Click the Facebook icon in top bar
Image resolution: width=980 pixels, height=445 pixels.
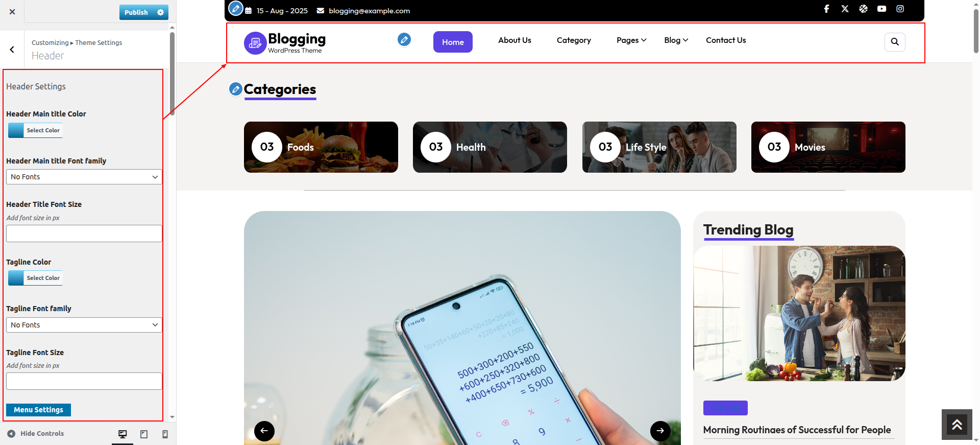click(826, 9)
